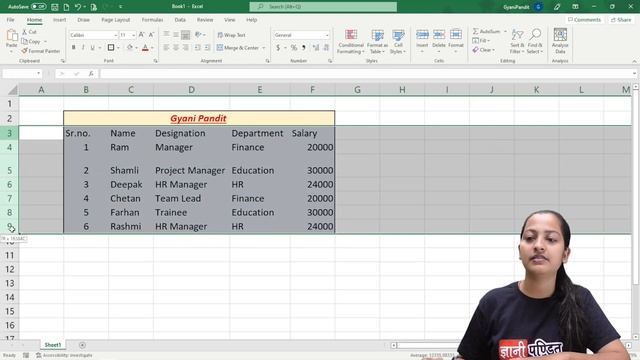640x360 pixels.
Task: Open the Format as Table gallery
Action: tap(378, 41)
